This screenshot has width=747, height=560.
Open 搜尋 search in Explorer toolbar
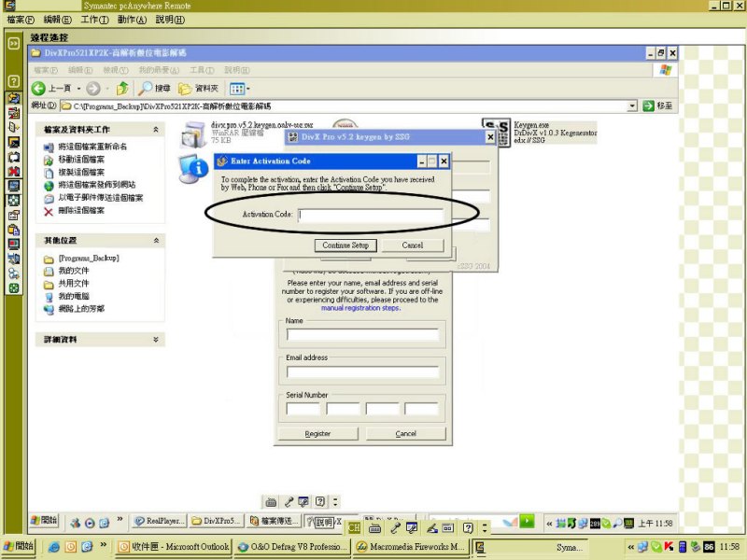154,88
